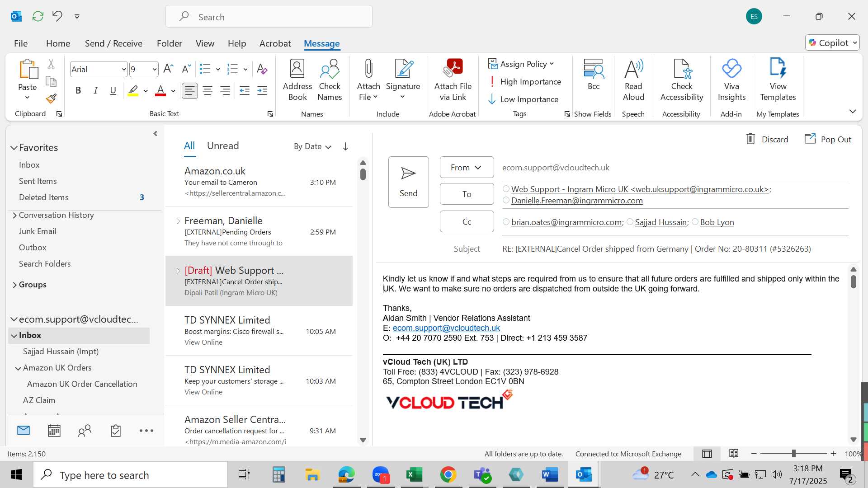
Task: Open the Address Book
Action: tap(297, 80)
